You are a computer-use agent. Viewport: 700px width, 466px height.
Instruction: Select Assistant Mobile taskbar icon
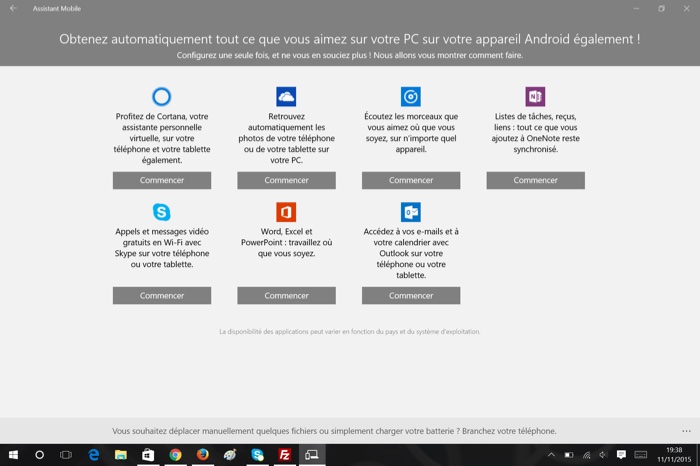[x=312, y=455]
